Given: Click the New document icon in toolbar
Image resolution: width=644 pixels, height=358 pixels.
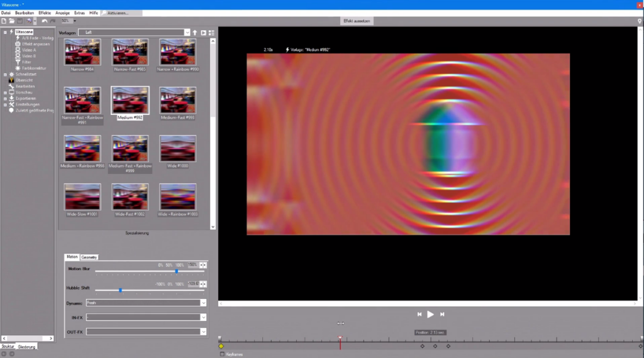Looking at the screenshot, I should [x=4, y=21].
